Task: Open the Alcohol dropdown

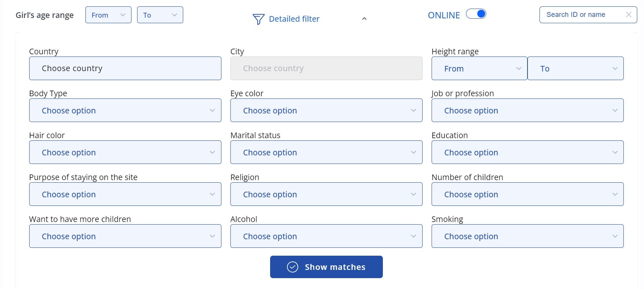Action: [x=326, y=236]
